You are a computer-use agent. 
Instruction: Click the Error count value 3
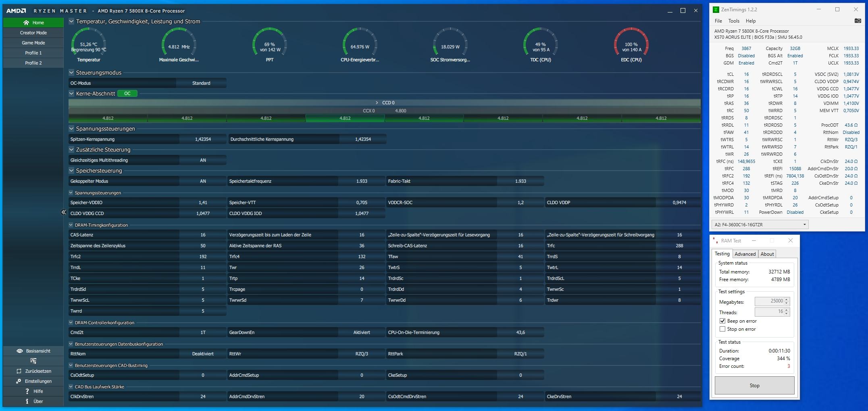click(789, 366)
